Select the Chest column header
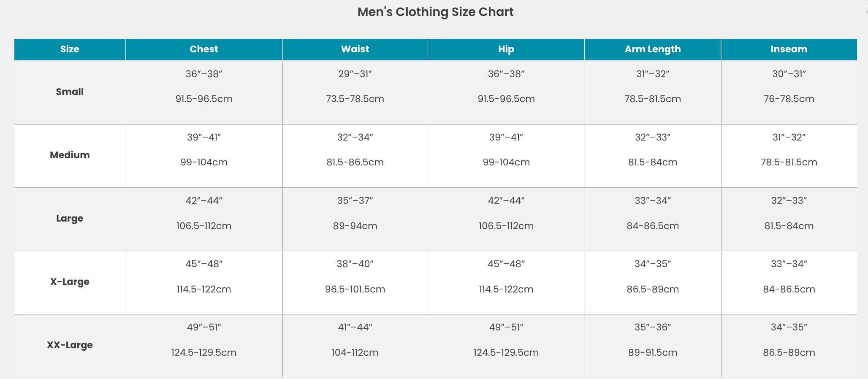868x379 pixels. click(204, 49)
